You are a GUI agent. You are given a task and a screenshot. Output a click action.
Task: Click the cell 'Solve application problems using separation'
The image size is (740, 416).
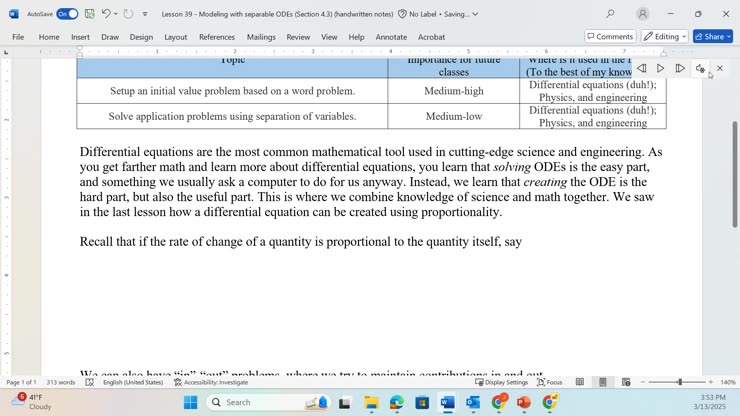tap(232, 116)
